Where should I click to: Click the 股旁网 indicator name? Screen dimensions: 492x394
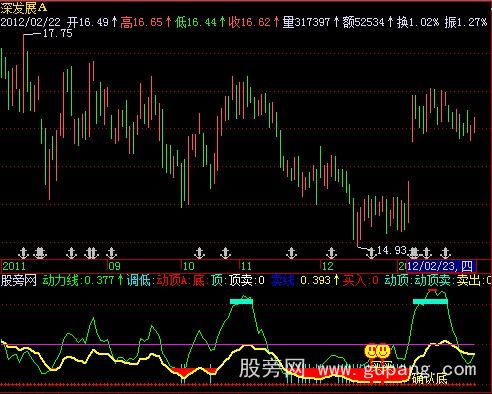pos(19,280)
